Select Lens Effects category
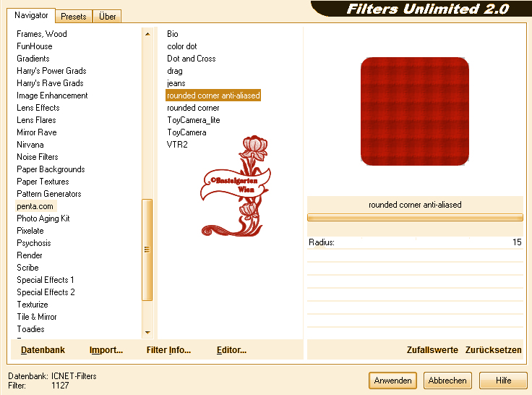 38,108
